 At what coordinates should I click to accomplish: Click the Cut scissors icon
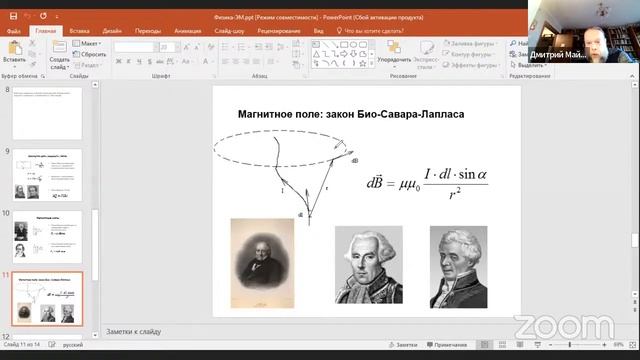coord(32,43)
